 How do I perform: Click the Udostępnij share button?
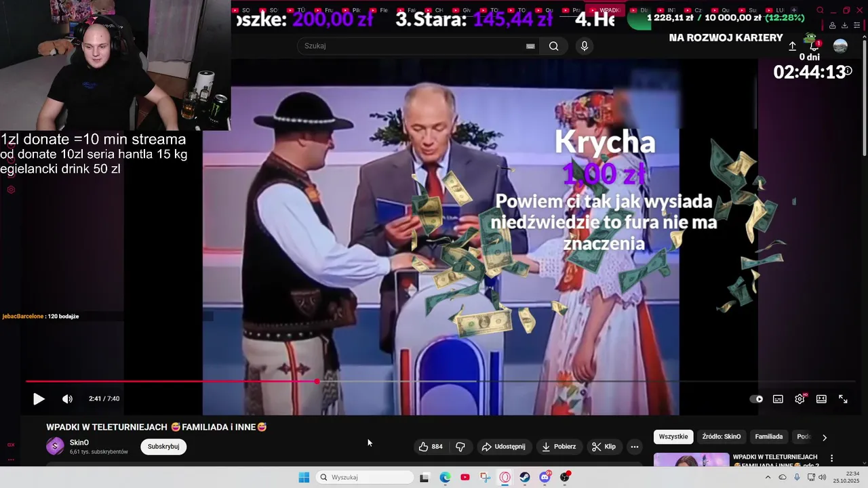coord(502,447)
